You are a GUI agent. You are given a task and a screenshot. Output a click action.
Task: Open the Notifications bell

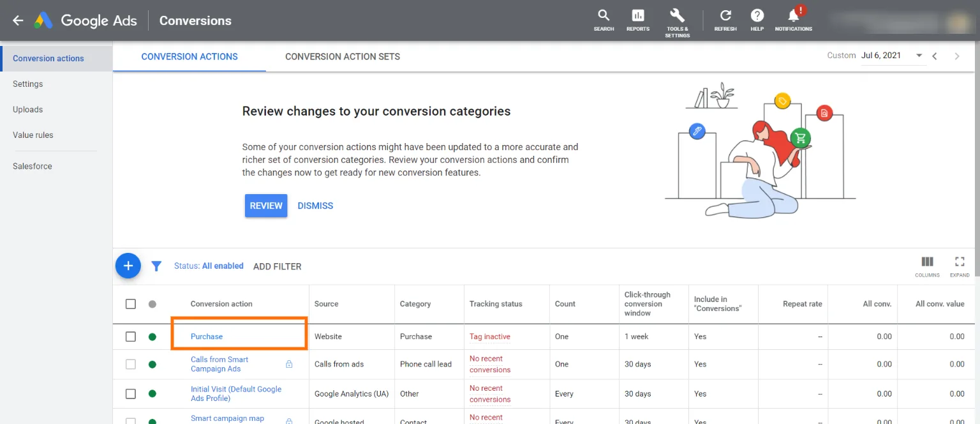click(x=793, y=16)
